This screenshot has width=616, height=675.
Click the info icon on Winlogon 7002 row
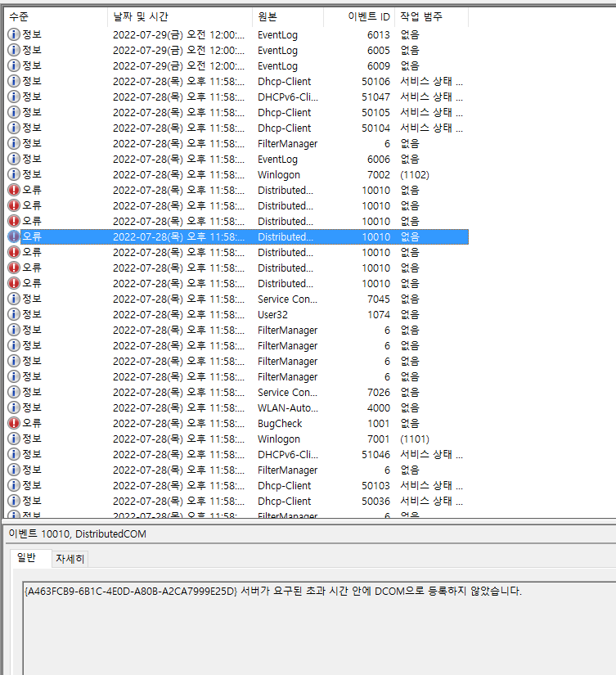tap(14, 174)
